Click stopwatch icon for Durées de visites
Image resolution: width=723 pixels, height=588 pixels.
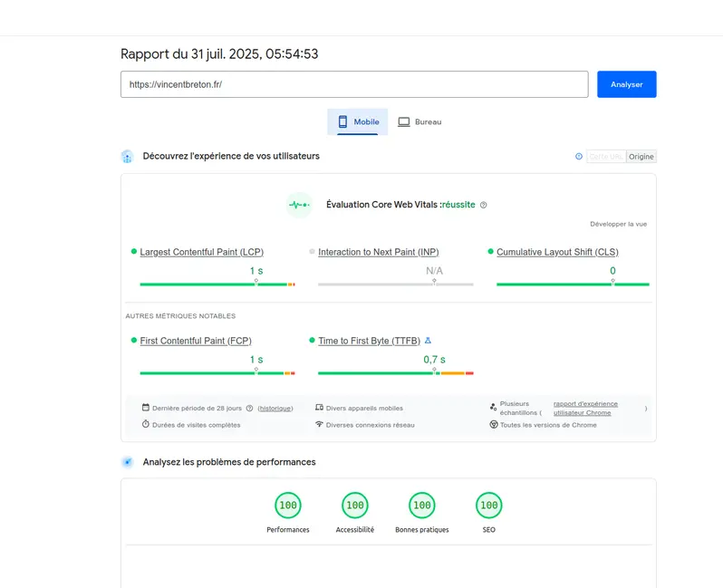pos(146,424)
